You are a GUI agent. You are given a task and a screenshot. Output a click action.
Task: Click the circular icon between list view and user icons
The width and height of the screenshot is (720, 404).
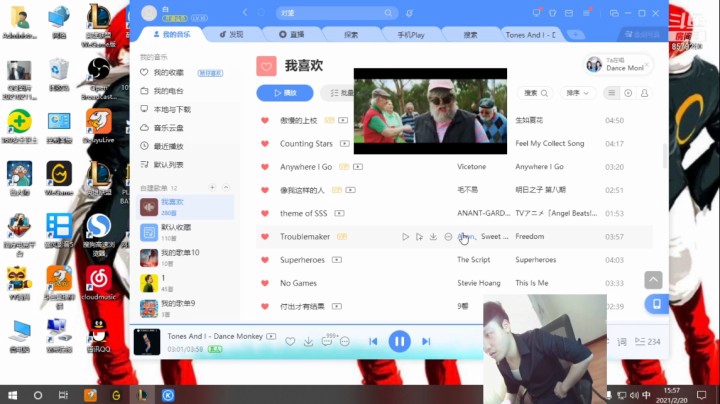[x=628, y=93]
